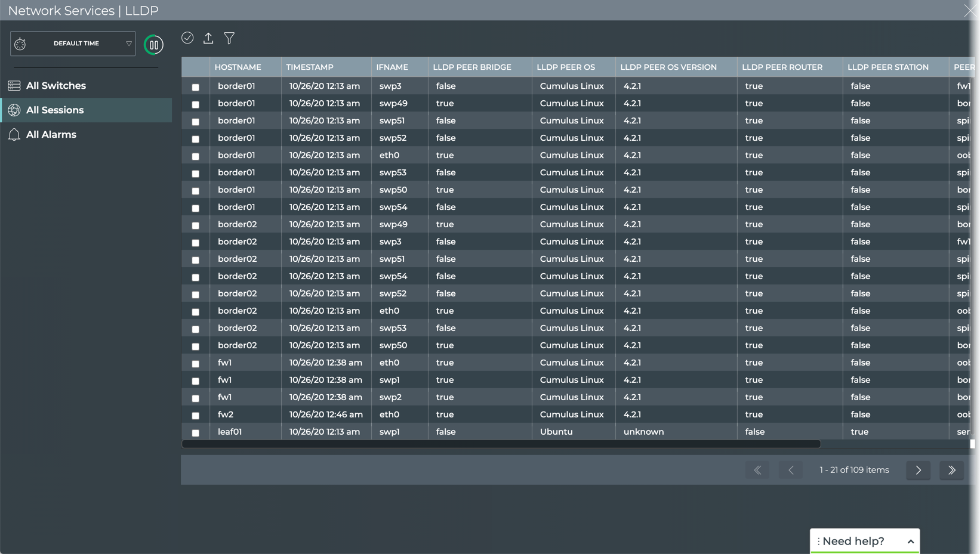This screenshot has width=980, height=554.
Task: Open the table filter funnel icon
Action: 229,38
